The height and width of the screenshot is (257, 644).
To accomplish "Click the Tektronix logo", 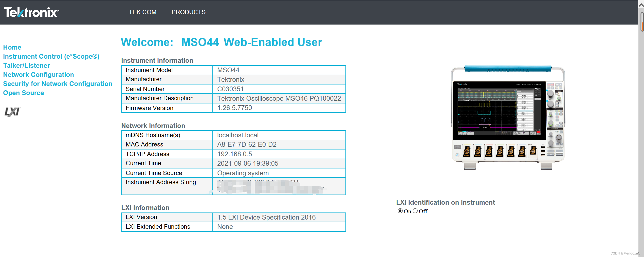I will click(32, 12).
